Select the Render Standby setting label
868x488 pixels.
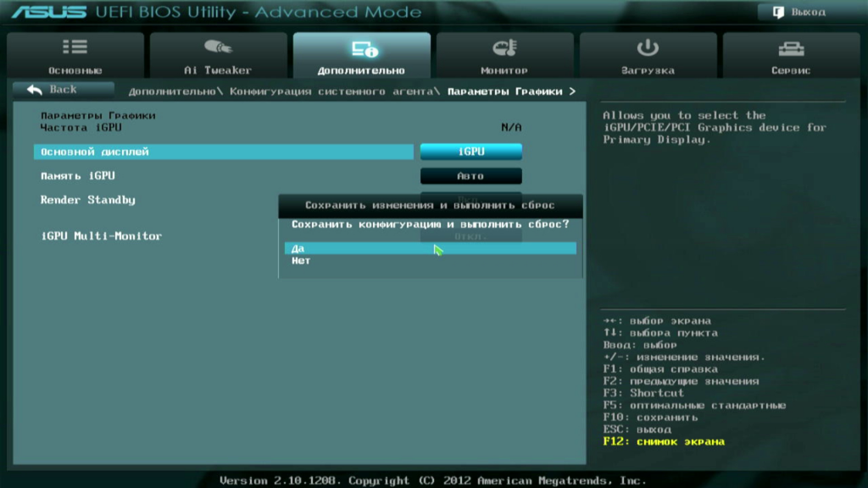(87, 200)
